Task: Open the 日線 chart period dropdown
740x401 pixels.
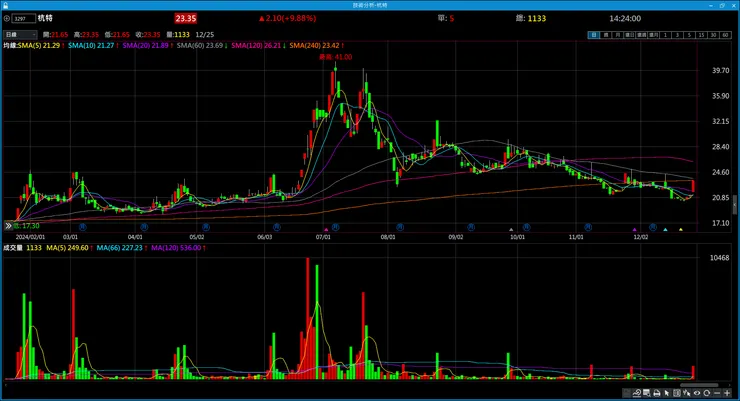Action: [x=20, y=34]
